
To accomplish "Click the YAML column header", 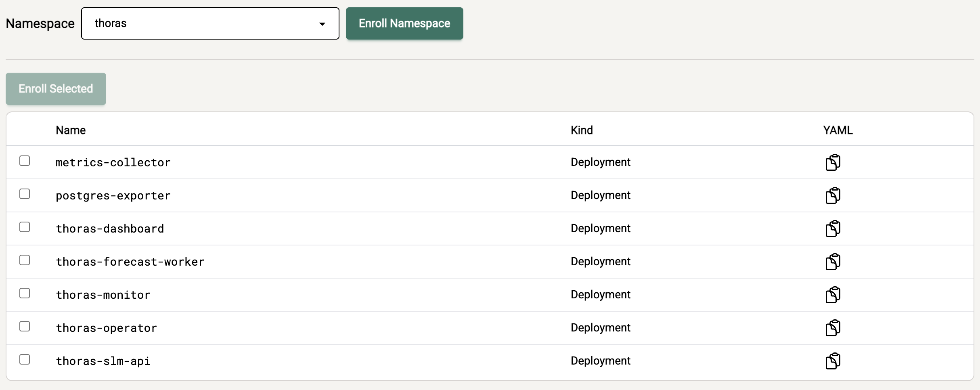I will click(838, 130).
